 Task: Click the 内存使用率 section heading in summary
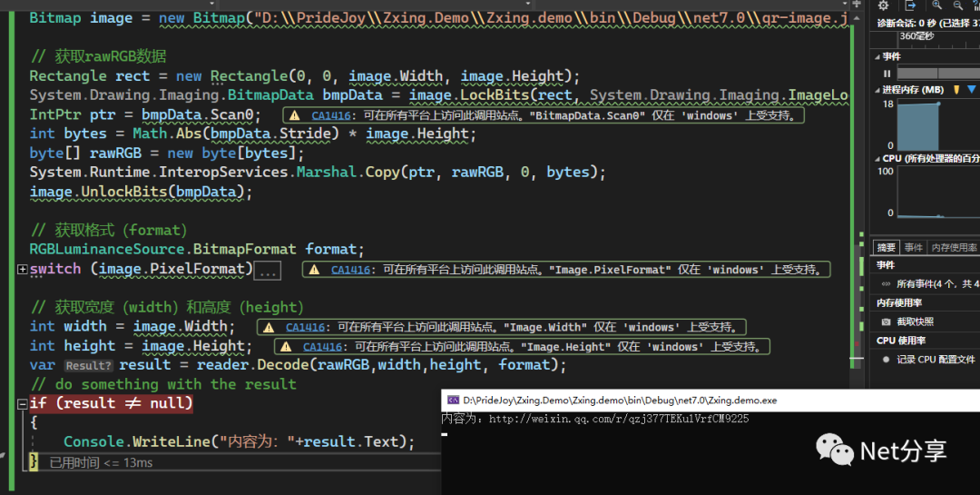click(898, 302)
